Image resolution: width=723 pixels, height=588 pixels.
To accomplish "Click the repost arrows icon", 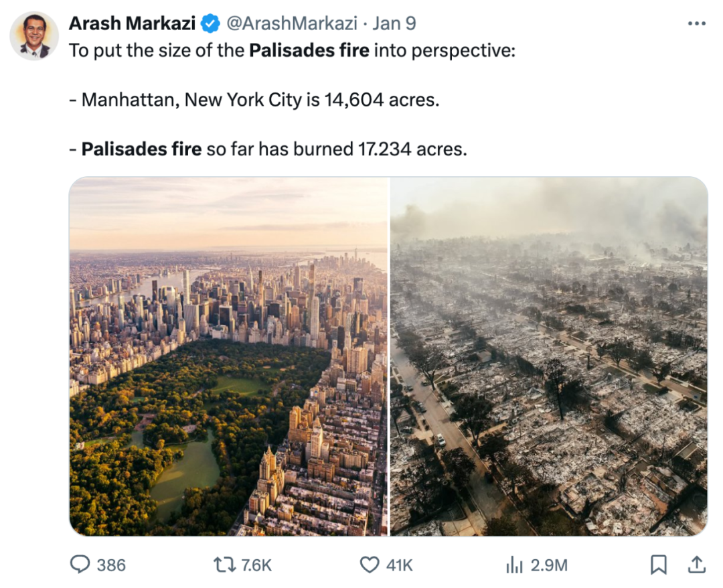I will coord(224,565).
